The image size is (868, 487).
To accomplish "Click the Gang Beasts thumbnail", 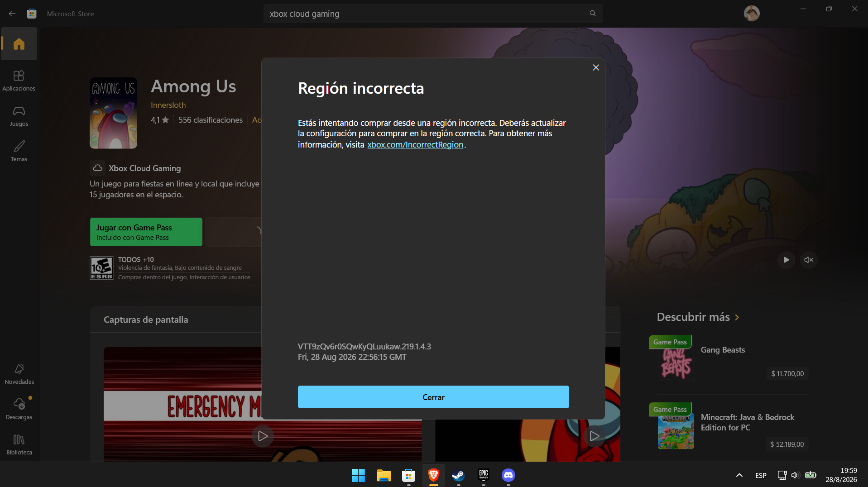I will pos(676,363).
